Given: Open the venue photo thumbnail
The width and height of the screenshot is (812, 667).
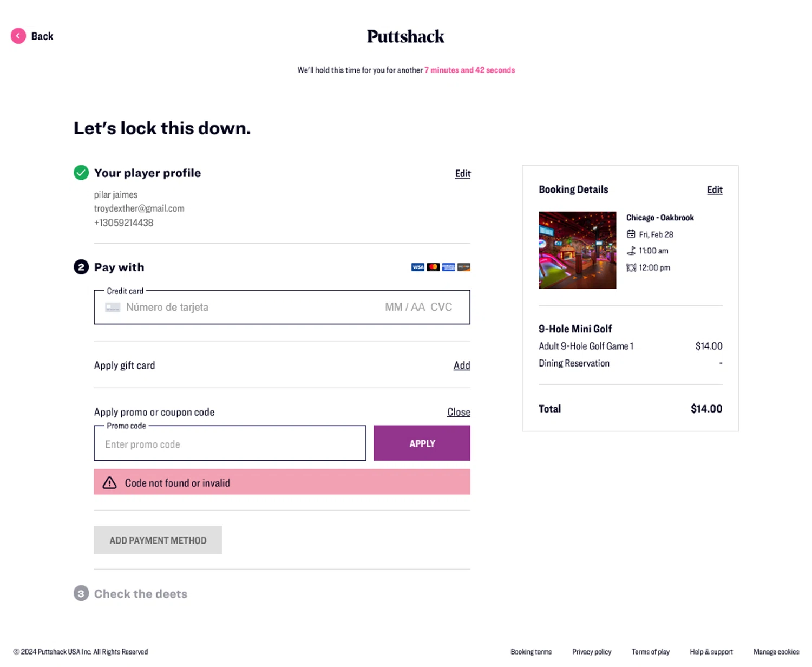Looking at the screenshot, I should click(x=577, y=250).
